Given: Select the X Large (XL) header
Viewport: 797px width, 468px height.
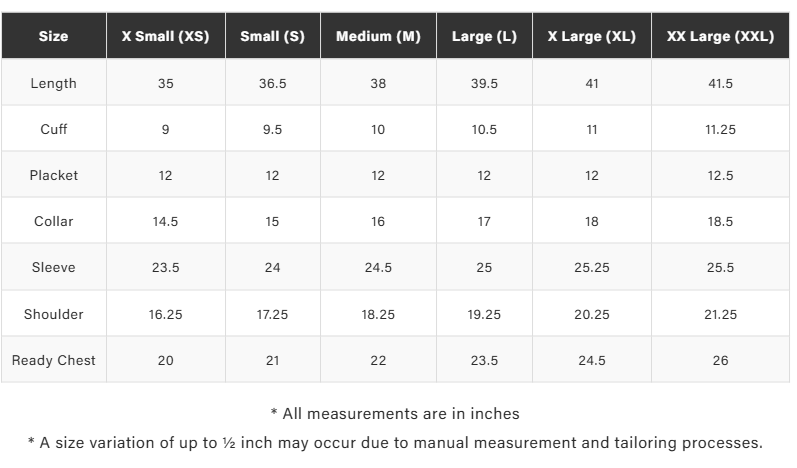Looking at the screenshot, I should [591, 36].
